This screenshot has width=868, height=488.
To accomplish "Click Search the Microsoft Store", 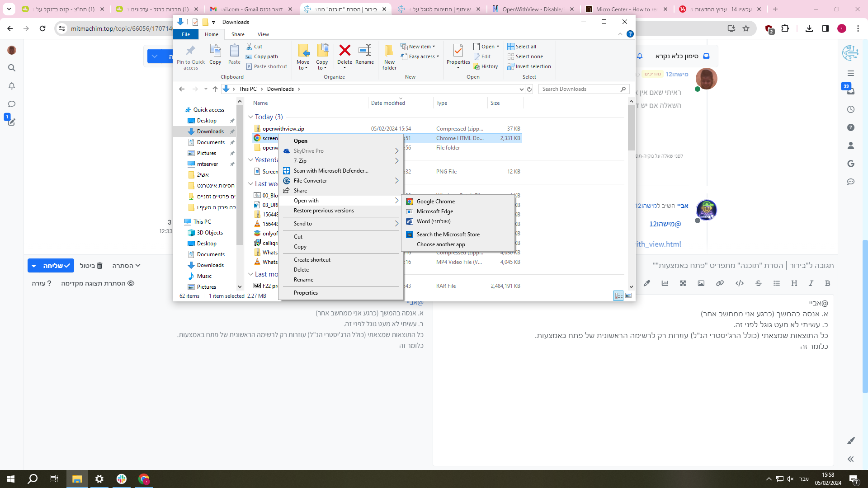I will click(458, 235).
